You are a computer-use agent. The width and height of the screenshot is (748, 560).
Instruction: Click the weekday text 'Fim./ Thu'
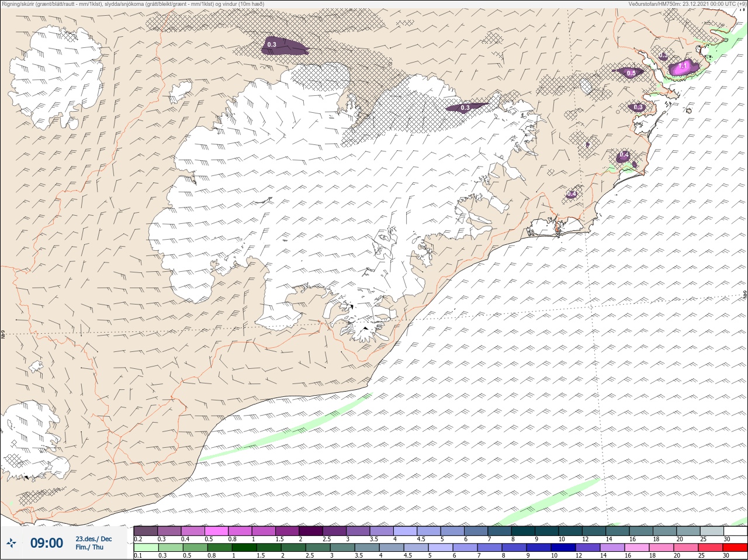click(89, 547)
